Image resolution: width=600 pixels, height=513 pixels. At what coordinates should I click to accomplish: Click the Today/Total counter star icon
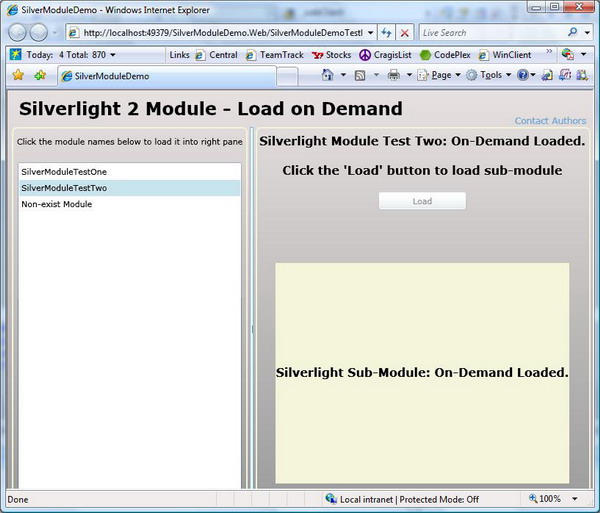click(15, 55)
